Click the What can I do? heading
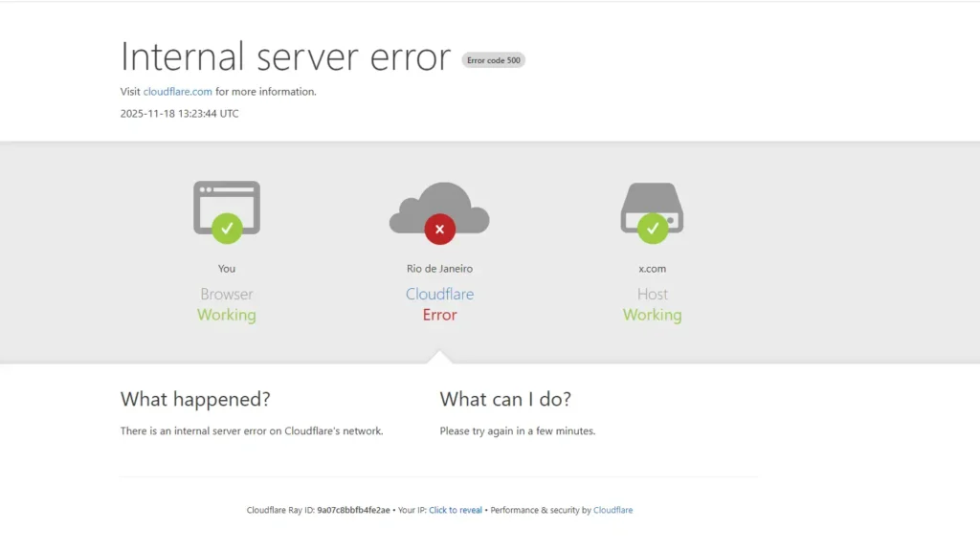980x551 pixels. click(505, 399)
